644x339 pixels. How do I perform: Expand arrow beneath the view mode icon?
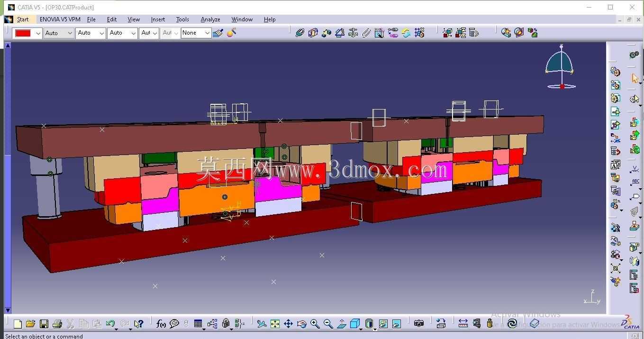375,329
